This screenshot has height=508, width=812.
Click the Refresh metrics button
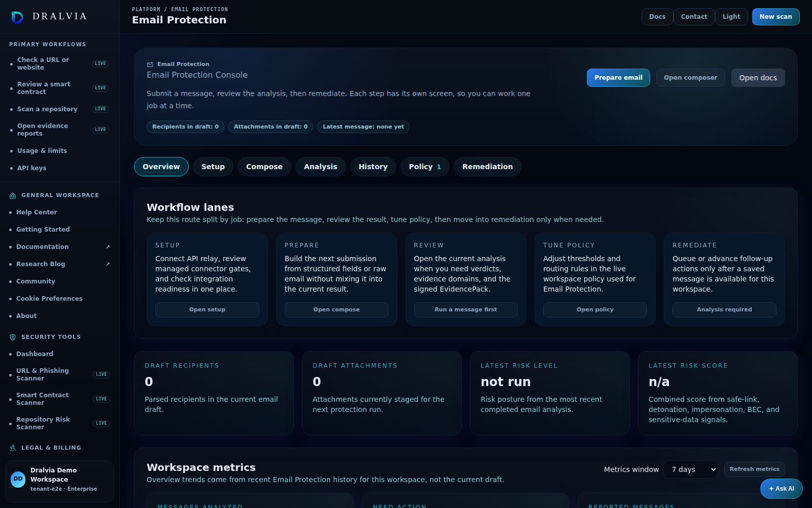[x=755, y=469]
